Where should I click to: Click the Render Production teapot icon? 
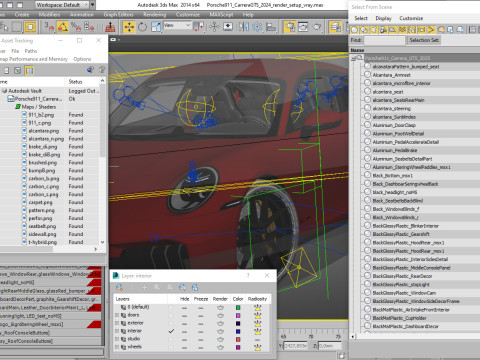[317, 27]
